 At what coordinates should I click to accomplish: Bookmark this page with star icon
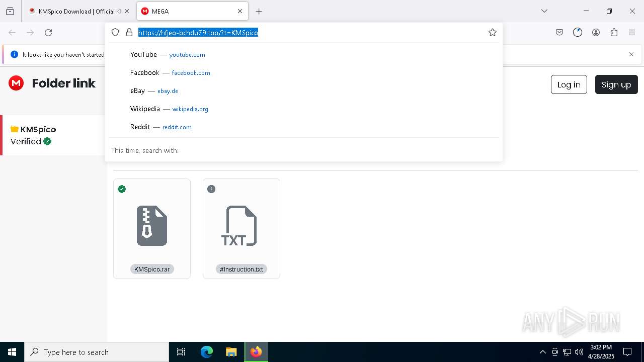pos(493,32)
